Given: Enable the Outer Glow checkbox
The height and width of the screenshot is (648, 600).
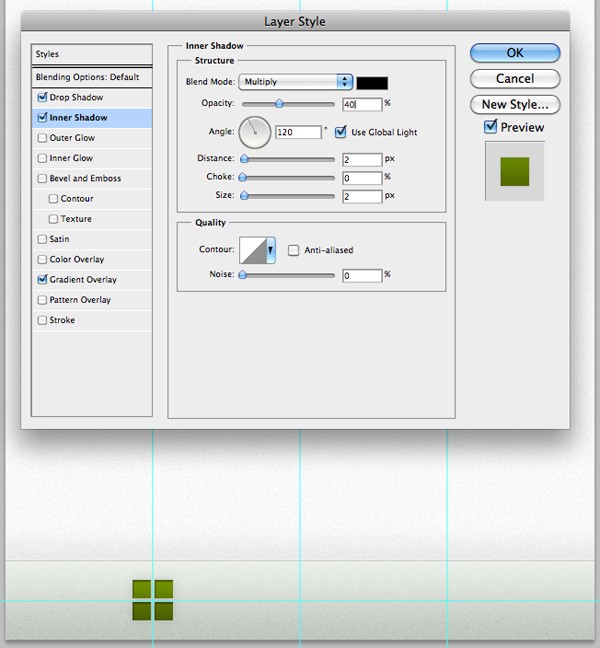Looking at the screenshot, I should (42, 138).
